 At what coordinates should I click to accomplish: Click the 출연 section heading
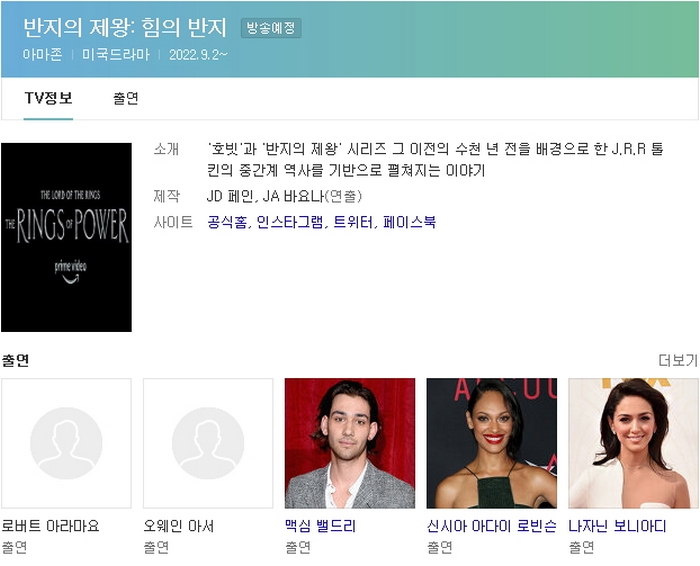point(16,360)
